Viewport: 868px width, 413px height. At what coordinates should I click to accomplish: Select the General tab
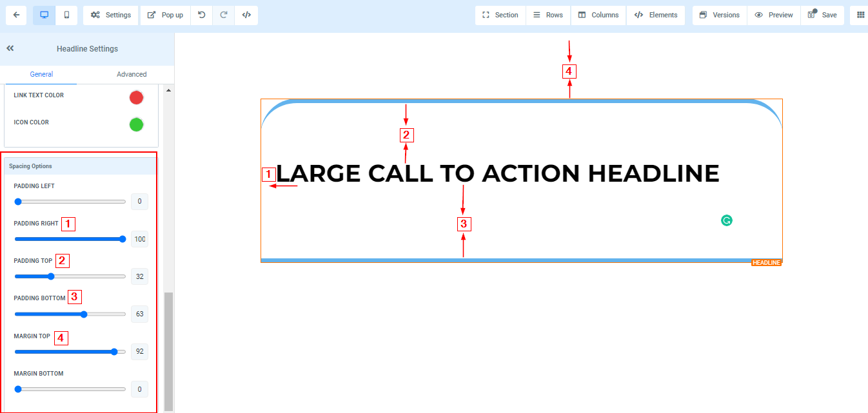[41, 74]
